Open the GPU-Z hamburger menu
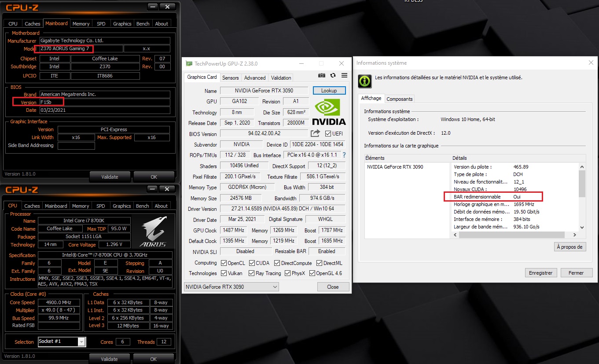The image size is (599, 364). click(344, 76)
